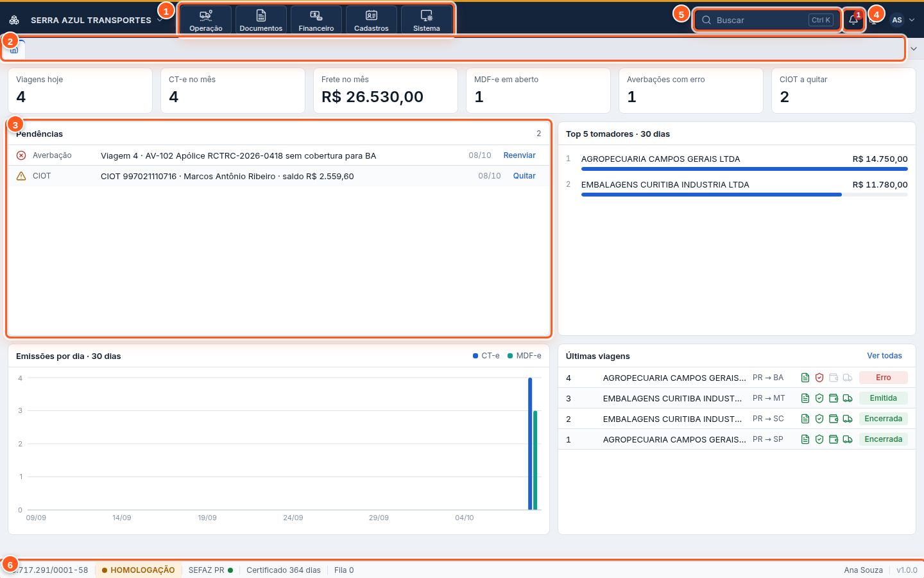924x578 pixels.
Task: Click the truck icon on the PR → MT trip
Action: (x=848, y=398)
